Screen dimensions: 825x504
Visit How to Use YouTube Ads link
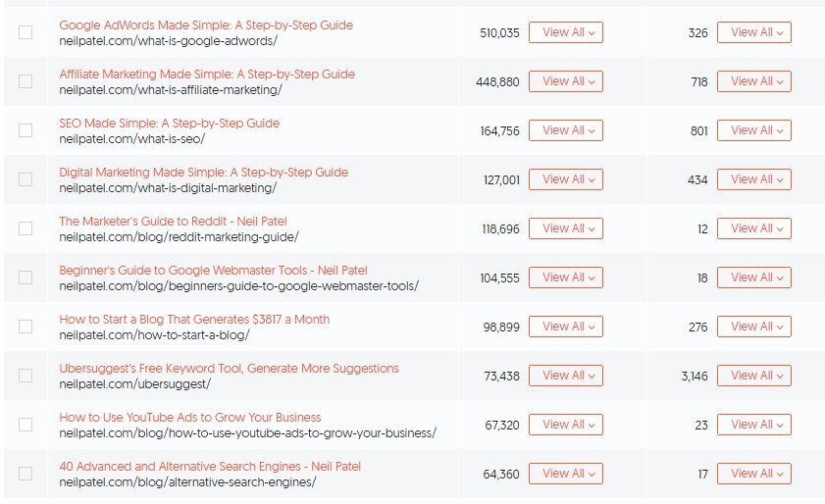(190, 417)
